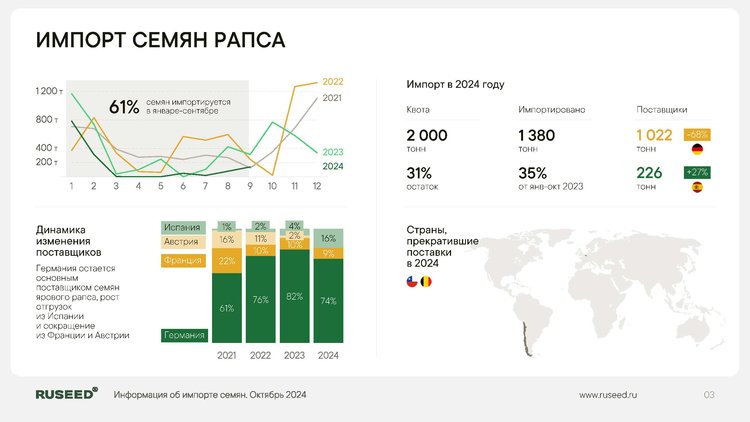The height and width of the screenshot is (422, 750).
Task: Click the RUSEED logo
Action: coord(66,394)
